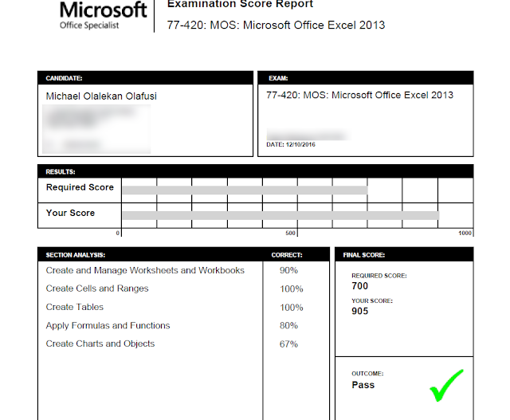Click the 500 axis label
This screenshot has width=510, height=420.
click(290, 233)
